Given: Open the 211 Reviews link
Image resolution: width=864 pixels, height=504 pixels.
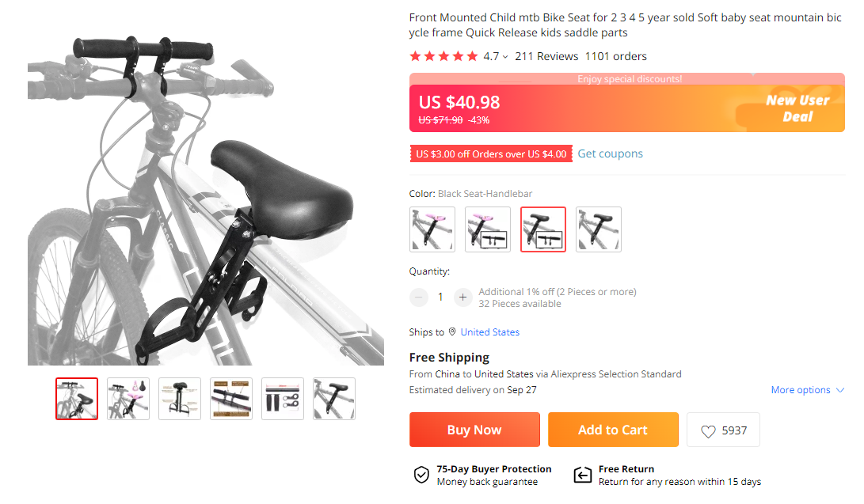Looking at the screenshot, I should pos(546,56).
